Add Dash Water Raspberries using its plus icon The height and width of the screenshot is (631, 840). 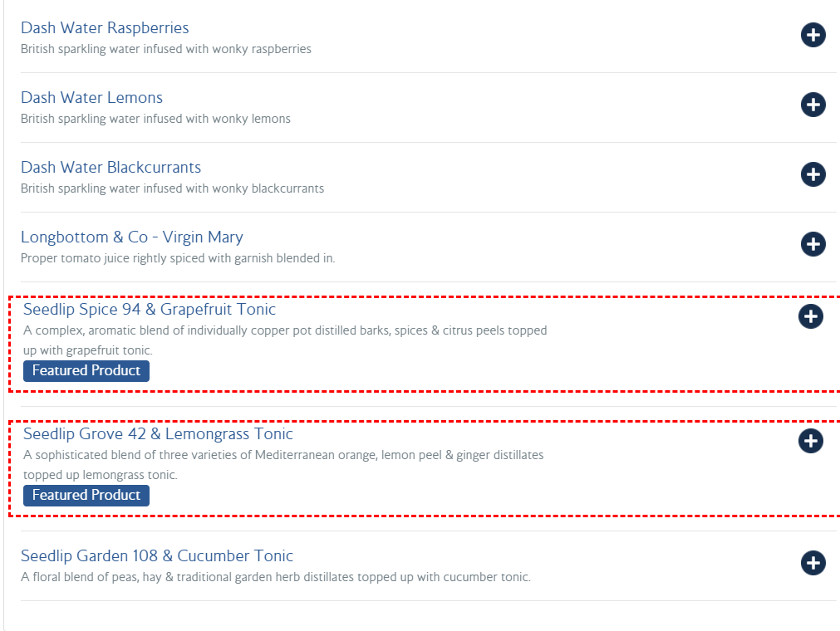(x=813, y=35)
